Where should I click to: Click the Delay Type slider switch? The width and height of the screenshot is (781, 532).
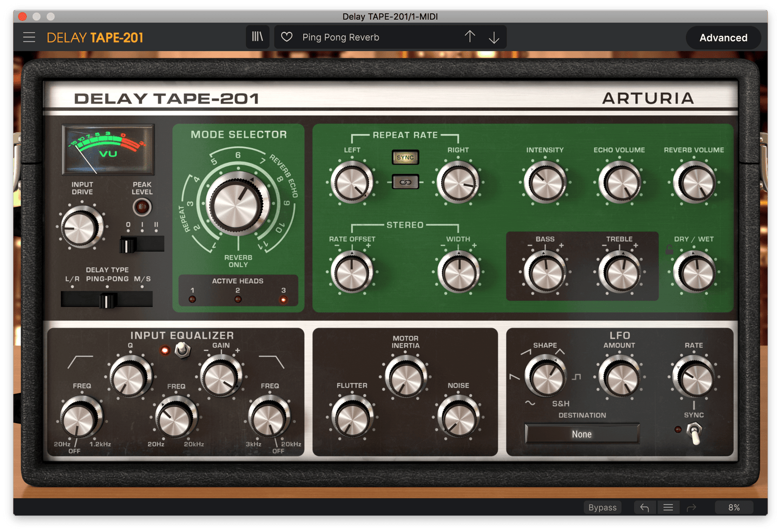click(107, 300)
